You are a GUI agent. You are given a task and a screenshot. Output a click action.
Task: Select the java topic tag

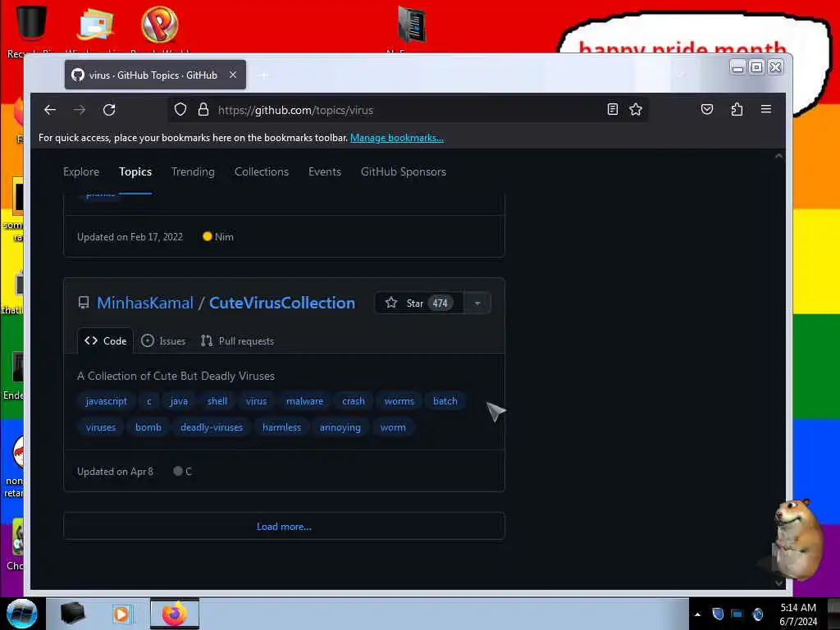coord(179,401)
